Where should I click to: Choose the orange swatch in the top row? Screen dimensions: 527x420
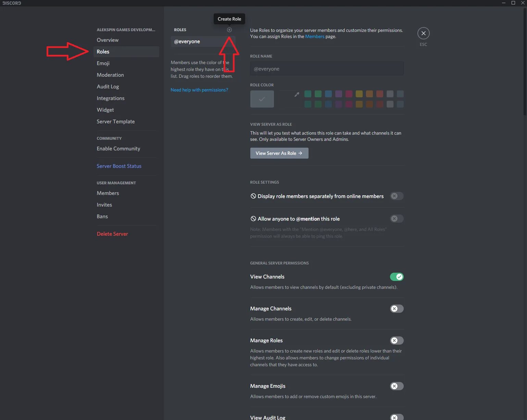coord(369,94)
